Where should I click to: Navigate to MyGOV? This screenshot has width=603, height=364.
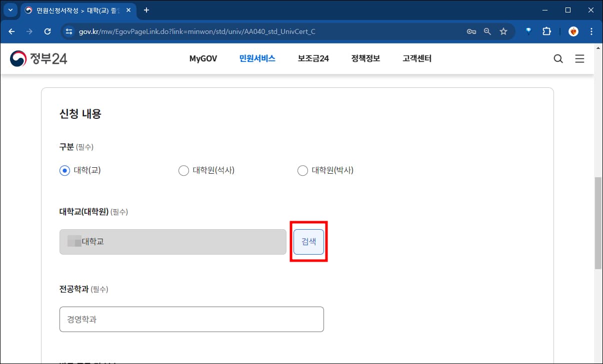coord(202,58)
